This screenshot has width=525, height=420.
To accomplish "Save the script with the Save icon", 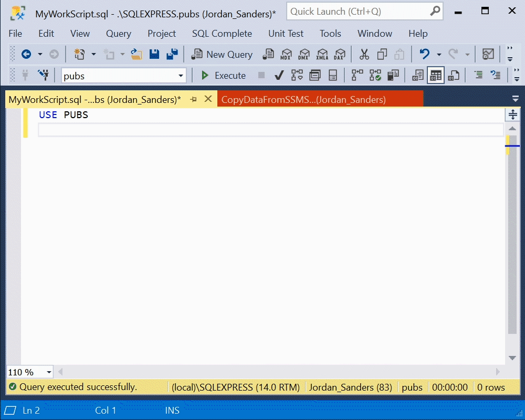I will [x=154, y=54].
